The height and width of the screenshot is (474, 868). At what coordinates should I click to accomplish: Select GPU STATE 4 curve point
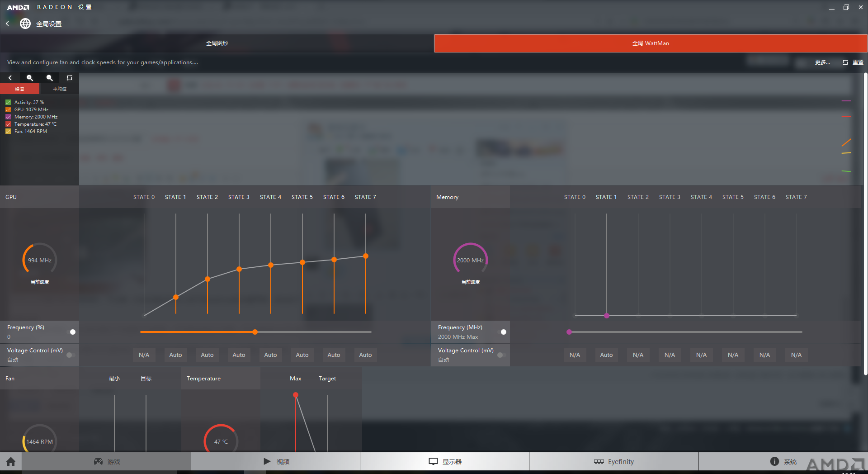point(271,265)
